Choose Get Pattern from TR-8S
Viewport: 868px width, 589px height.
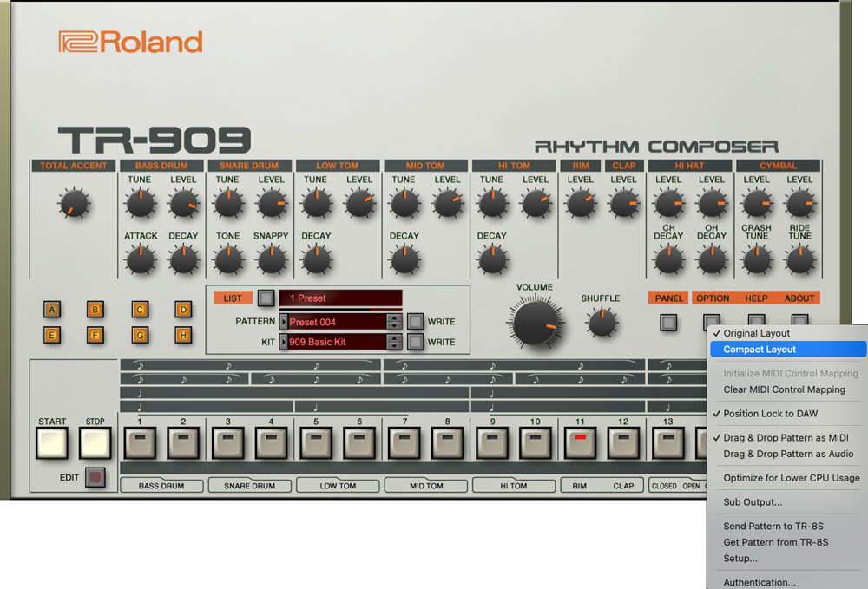tap(788, 542)
